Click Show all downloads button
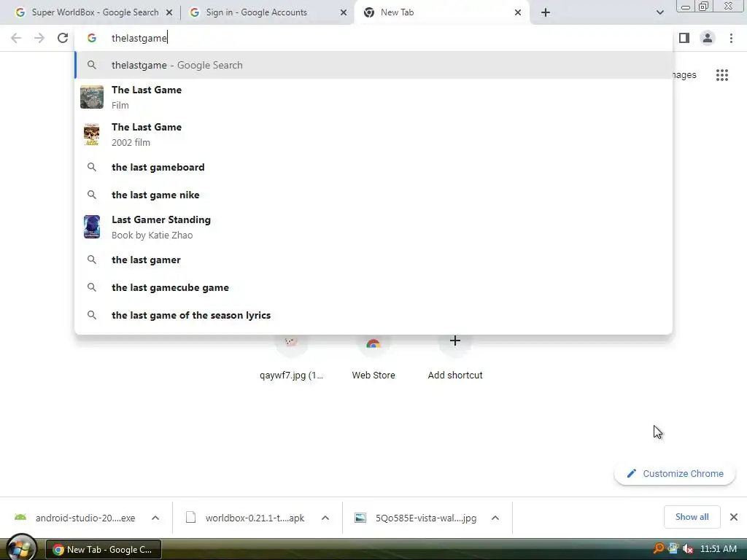Viewport: 747px width, 560px height. pos(692,517)
